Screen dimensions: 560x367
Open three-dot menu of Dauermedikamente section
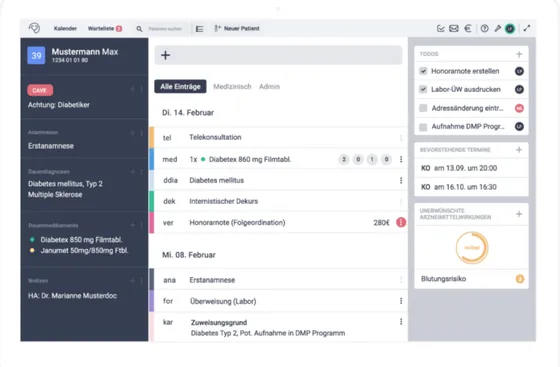pyautogui.click(x=142, y=225)
